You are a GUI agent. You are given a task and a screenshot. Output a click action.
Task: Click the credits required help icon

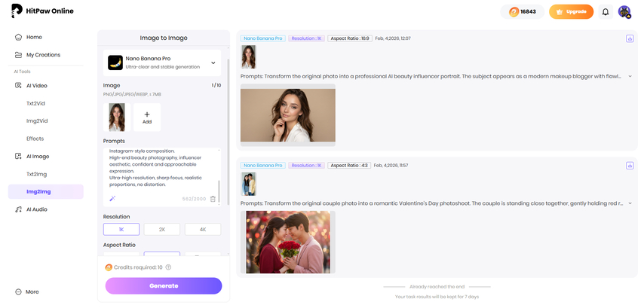(x=168, y=267)
